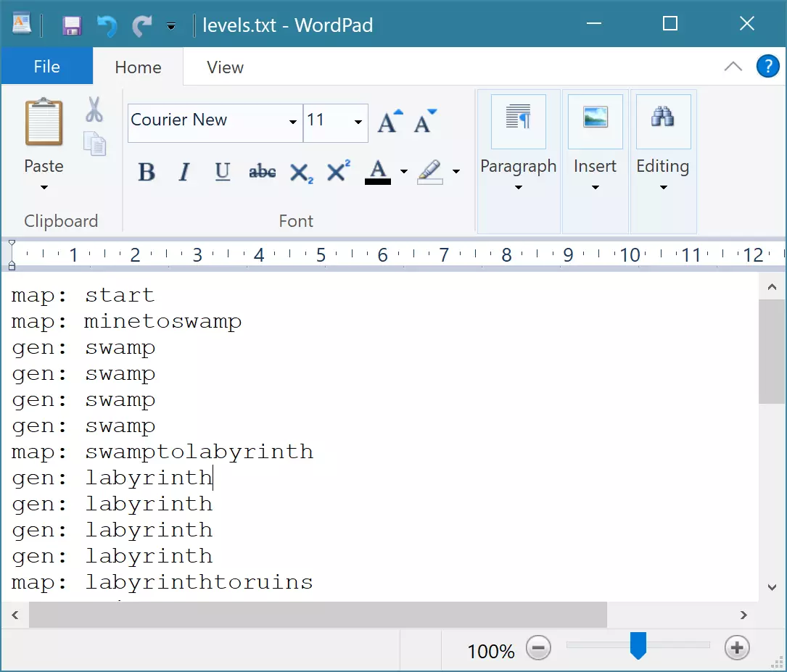
Task: Toggle Bold formatting
Action: (x=147, y=173)
